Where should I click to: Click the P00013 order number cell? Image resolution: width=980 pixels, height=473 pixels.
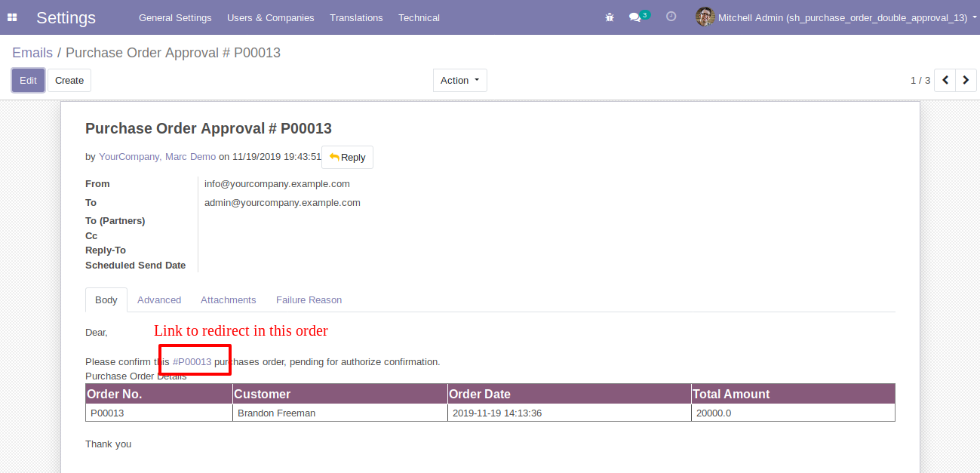pos(159,413)
